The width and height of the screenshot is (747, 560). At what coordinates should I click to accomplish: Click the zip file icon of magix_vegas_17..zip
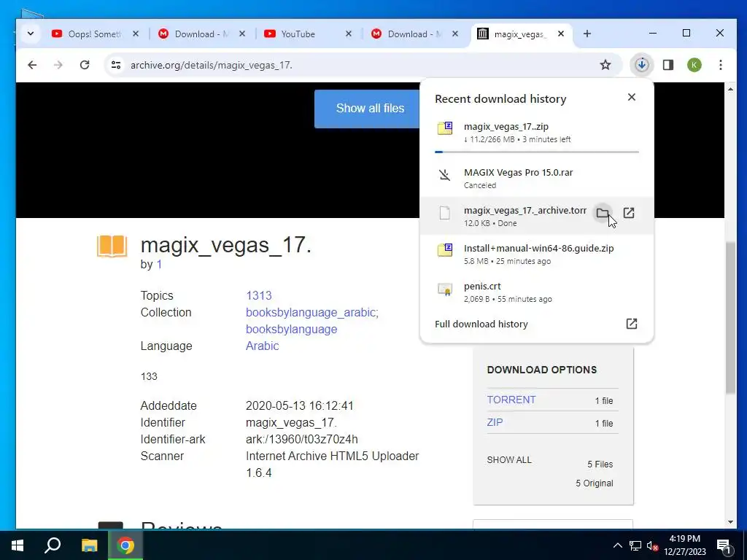click(445, 128)
